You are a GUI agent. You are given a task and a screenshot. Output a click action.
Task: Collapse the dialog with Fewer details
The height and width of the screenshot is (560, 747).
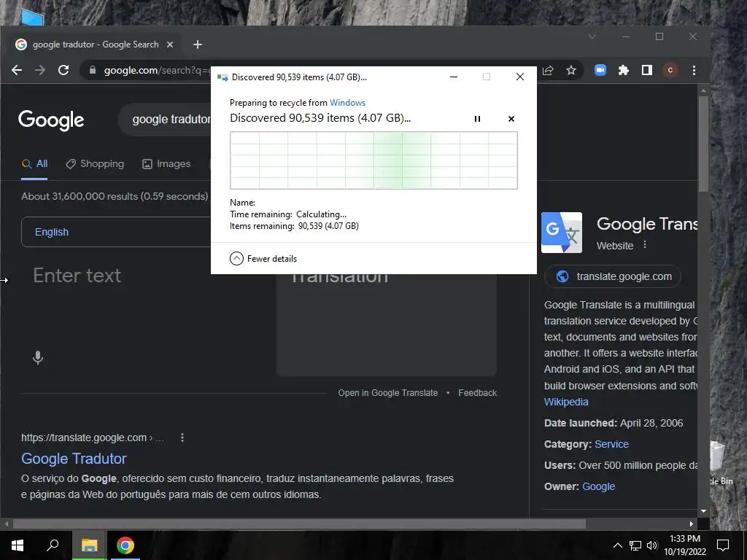pos(263,259)
